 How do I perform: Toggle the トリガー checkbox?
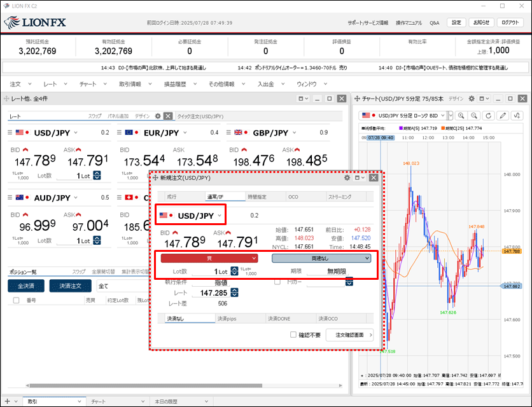[277, 282]
